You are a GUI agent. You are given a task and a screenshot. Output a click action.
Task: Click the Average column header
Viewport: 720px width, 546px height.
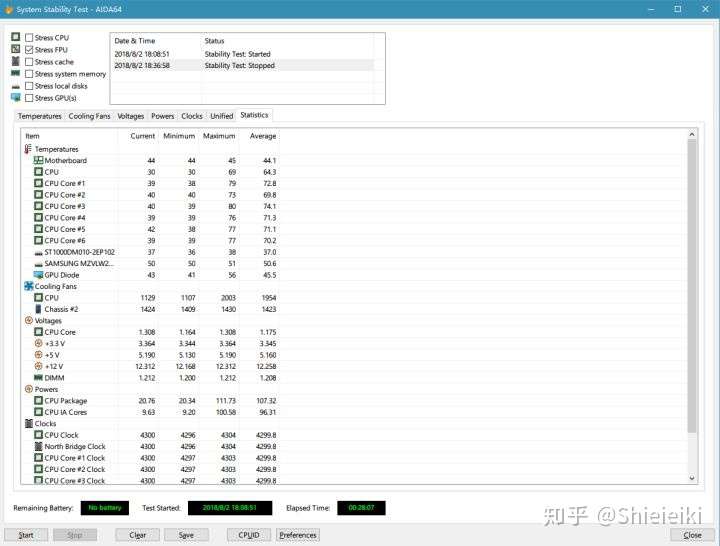point(259,136)
